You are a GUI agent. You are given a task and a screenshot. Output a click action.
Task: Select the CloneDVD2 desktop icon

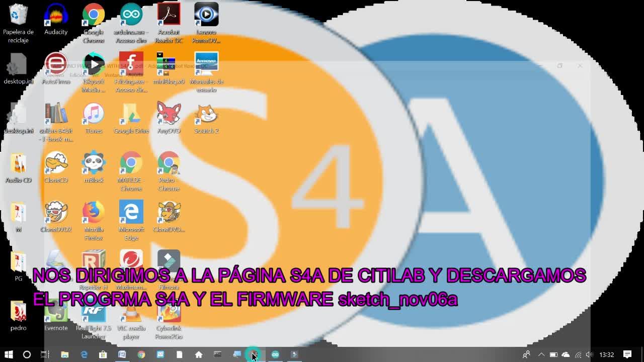pyautogui.click(x=56, y=217)
